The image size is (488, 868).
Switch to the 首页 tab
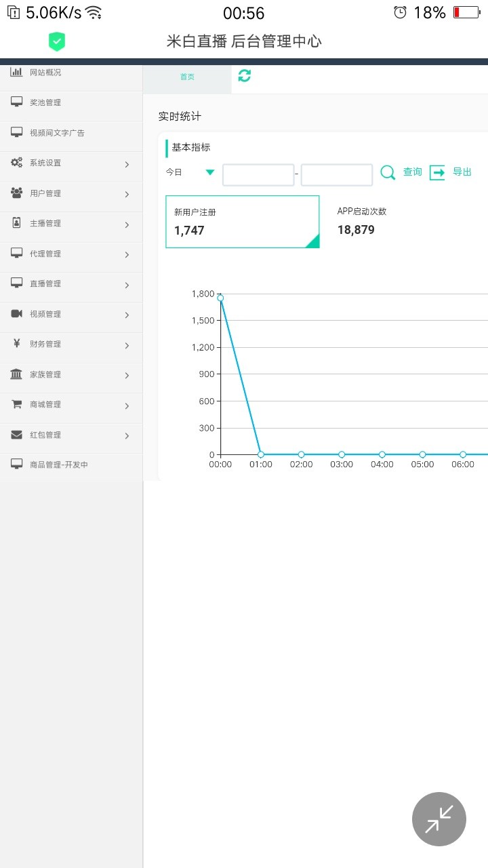coord(187,77)
